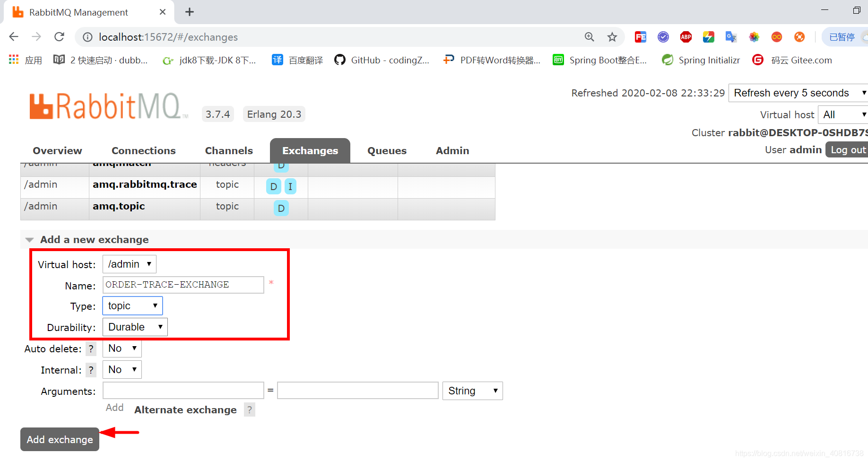This screenshot has width=868, height=462.
Task: Show help for Internal option
Action: click(x=91, y=370)
